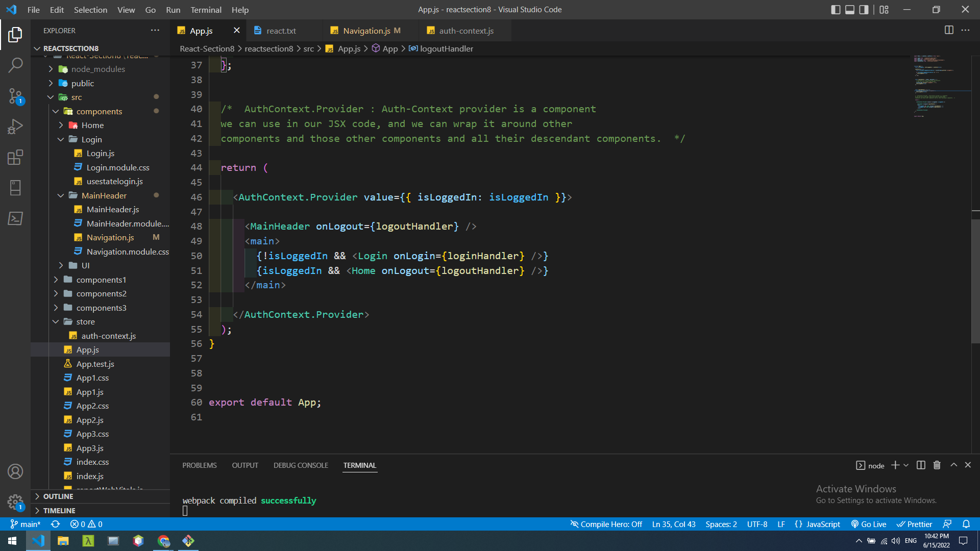Click the Synchronize Changes icon in status bar

point(55,524)
